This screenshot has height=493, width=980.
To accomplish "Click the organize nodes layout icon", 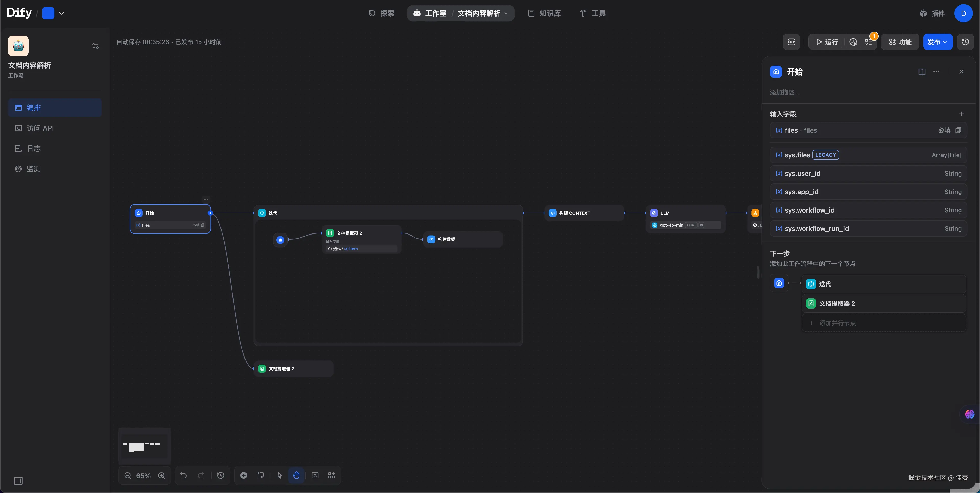I will 331,475.
